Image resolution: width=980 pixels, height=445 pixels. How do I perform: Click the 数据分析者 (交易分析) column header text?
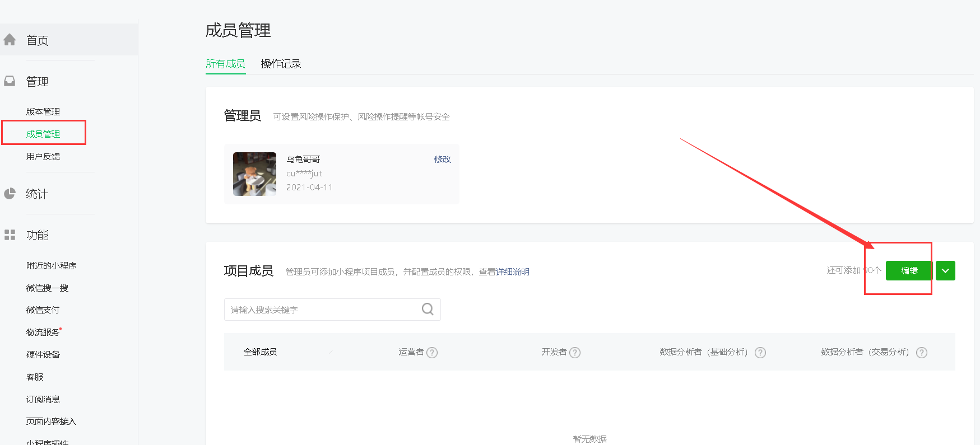[x=865, y=352]
